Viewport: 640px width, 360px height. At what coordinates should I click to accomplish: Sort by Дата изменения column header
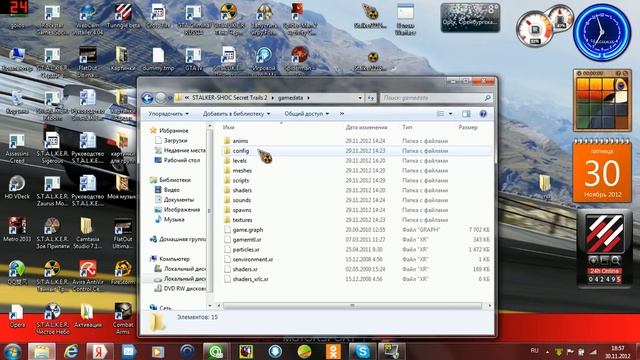coord(366,127)
